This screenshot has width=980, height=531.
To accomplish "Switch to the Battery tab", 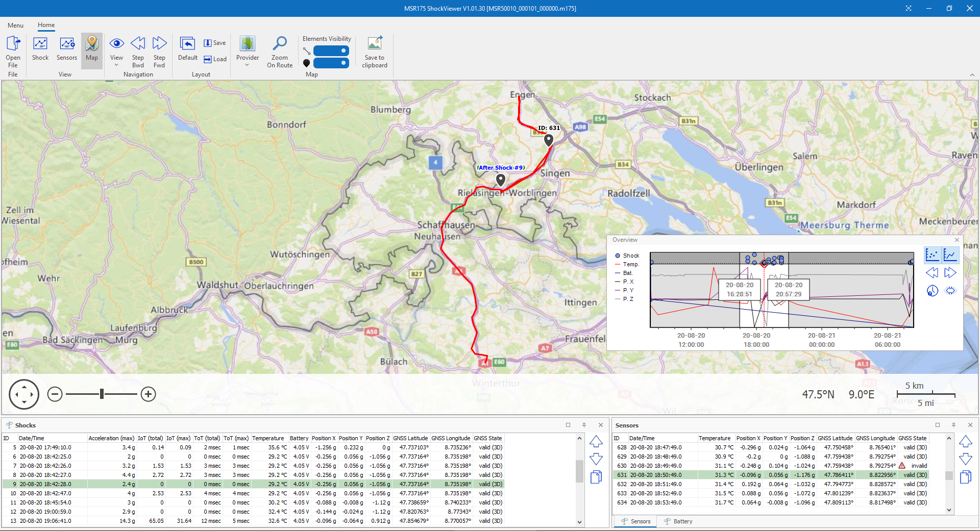I will pyautogui.click(x=678, y=521).
